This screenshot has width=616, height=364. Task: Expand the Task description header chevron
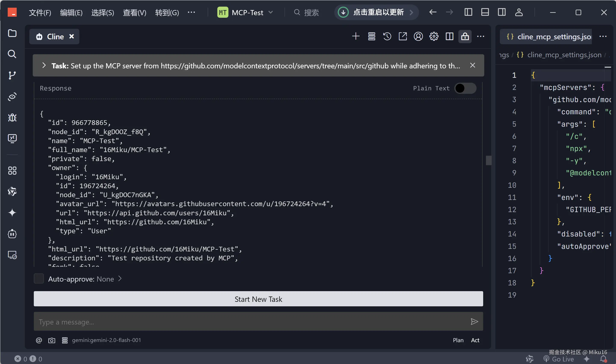(44, 65)
